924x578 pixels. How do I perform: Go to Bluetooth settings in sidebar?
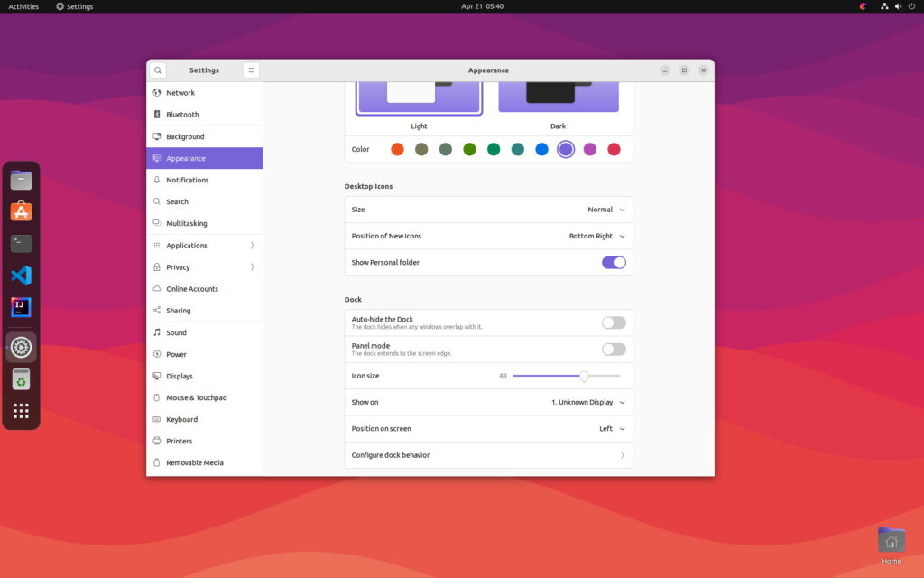coord(182,115)
